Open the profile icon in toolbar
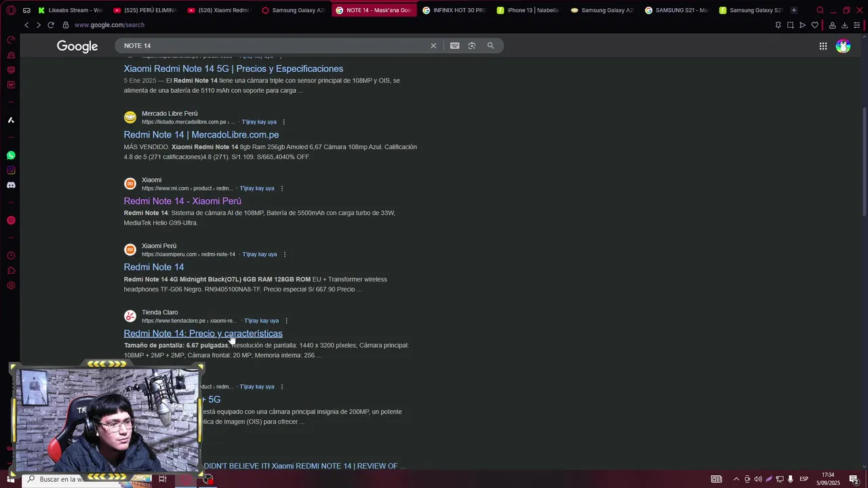Viewport: 868px width, 488px height. pyautogui.click(x=832, y=25)
